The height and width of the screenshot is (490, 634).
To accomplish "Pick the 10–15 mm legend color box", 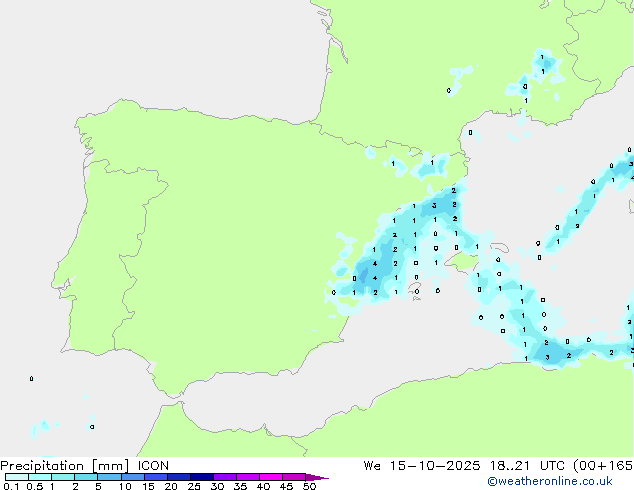I will pyautogui.click(x=133, y=477).
